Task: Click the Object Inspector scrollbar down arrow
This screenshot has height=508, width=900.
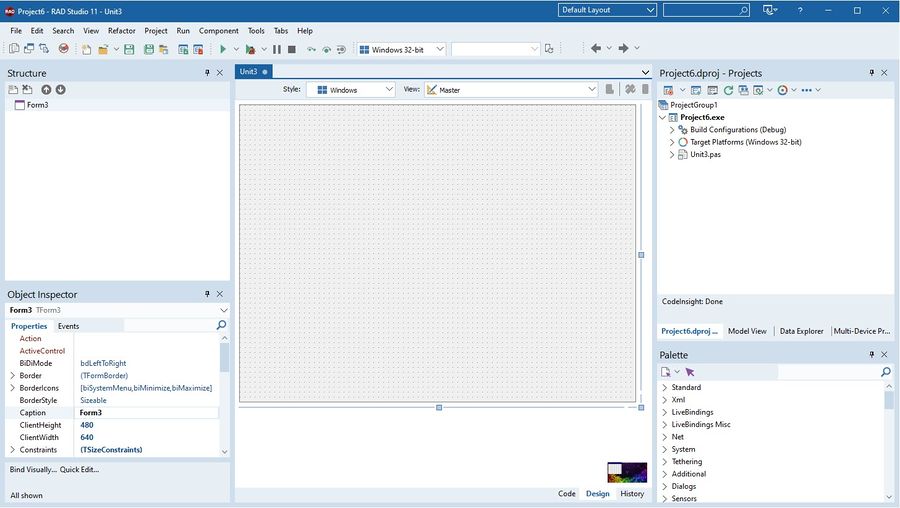Action: tap(224, 452)
